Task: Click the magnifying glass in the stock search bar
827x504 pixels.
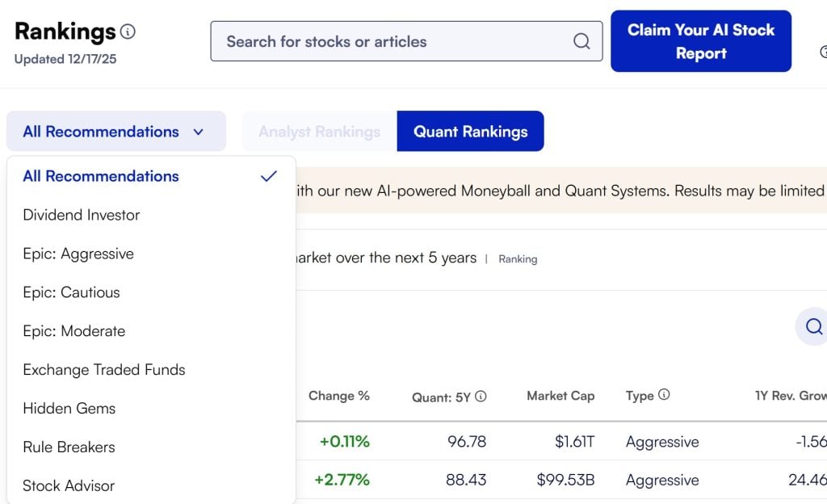Action: [x=581, y=40]
